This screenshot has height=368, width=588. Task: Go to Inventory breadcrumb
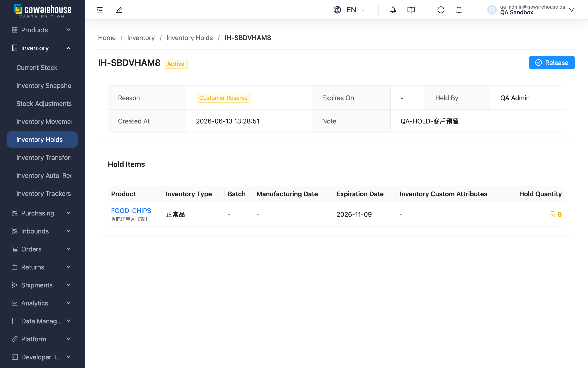click(141, 38)
